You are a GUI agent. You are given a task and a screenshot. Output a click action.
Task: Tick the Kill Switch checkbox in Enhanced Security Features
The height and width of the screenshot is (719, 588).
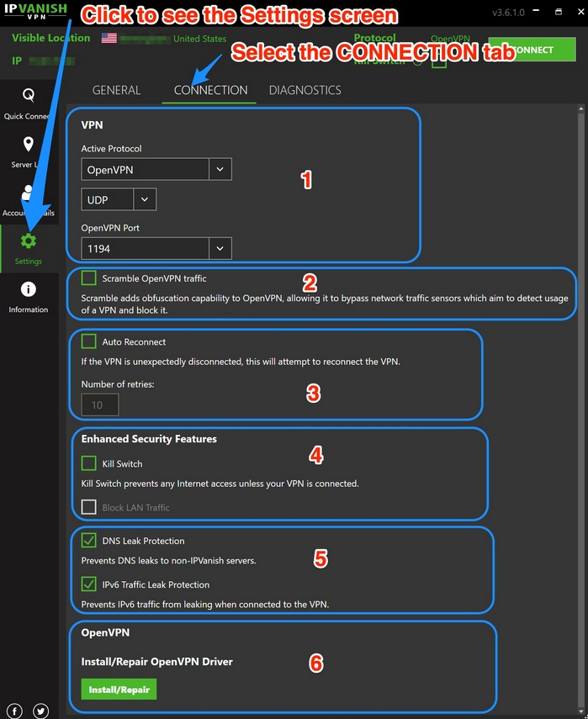(x=88, y=463)
